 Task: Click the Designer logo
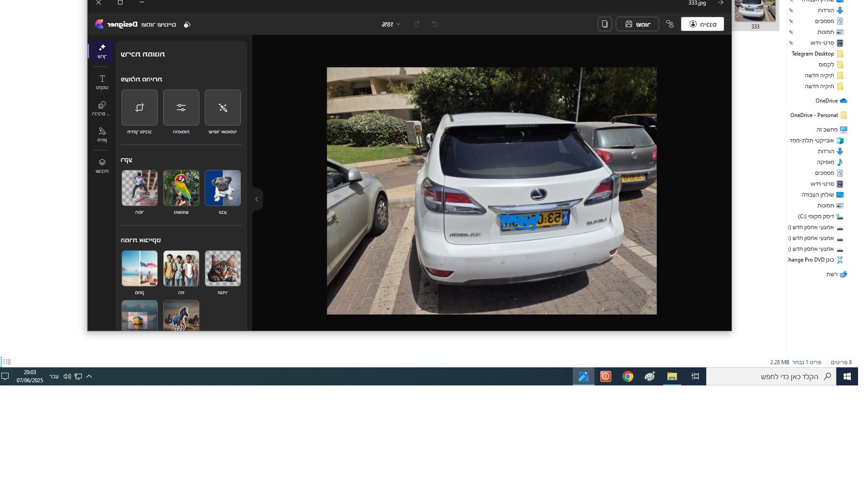pyautogui.click(x=99, y=24)
